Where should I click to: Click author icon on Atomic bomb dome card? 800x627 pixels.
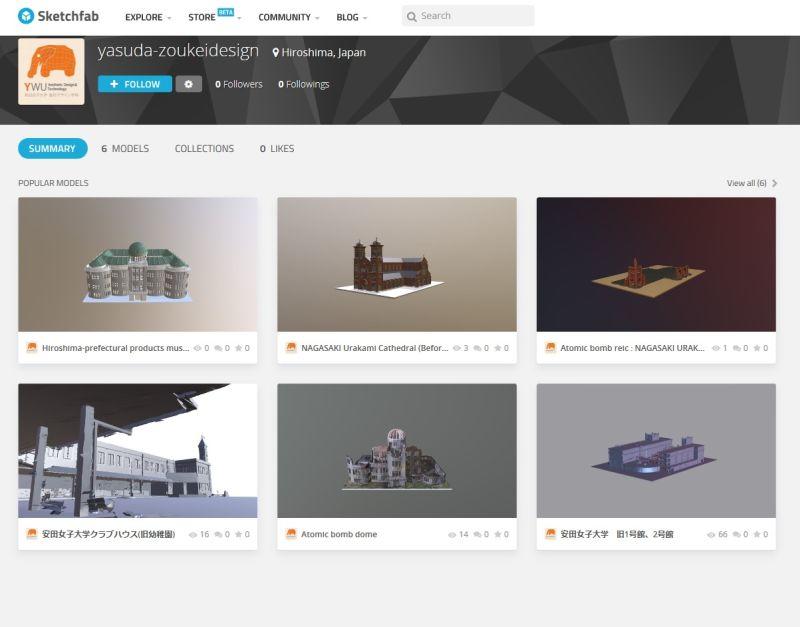point(291,534)
